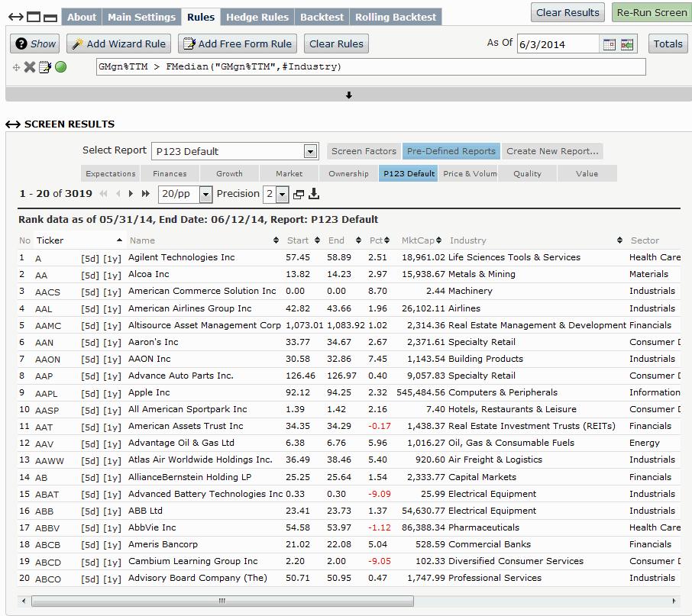Click the Clear Rules button

336,44
